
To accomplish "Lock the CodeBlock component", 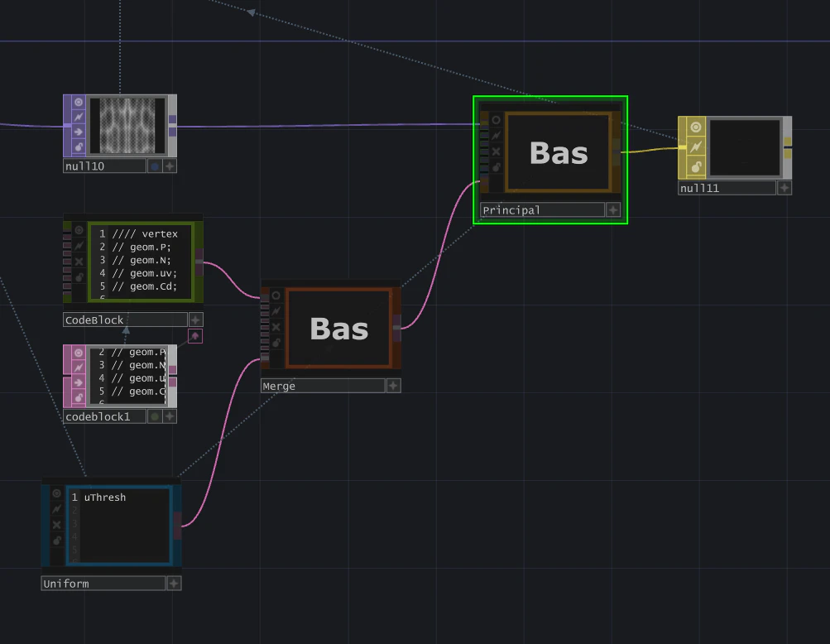I will pos(79,277).
